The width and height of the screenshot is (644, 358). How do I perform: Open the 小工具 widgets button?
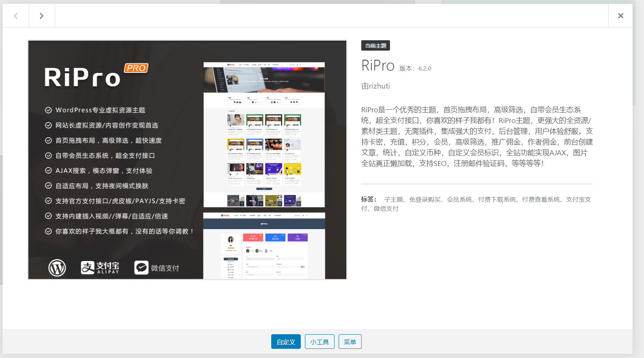click(x=320, y=342)
